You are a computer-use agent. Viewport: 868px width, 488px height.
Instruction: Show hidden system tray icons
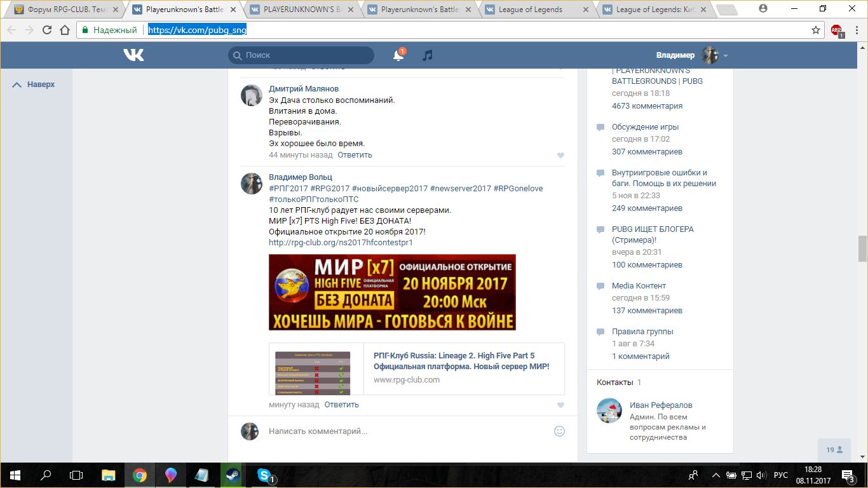point(716,475)
